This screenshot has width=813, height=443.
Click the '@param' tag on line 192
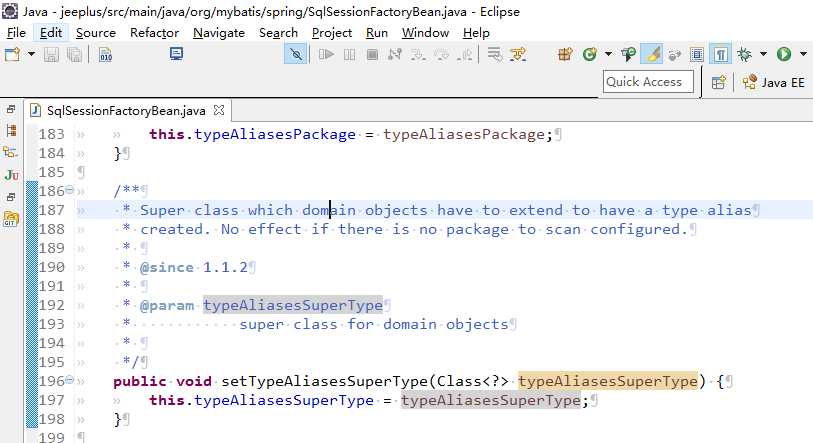coord(166,306)
